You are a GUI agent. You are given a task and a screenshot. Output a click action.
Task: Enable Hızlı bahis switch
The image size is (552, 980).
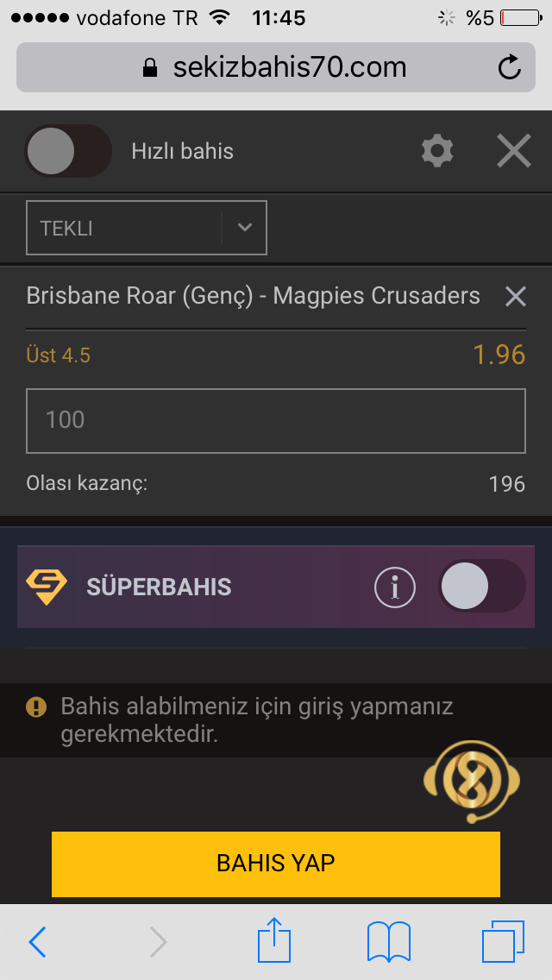point(68,151)
